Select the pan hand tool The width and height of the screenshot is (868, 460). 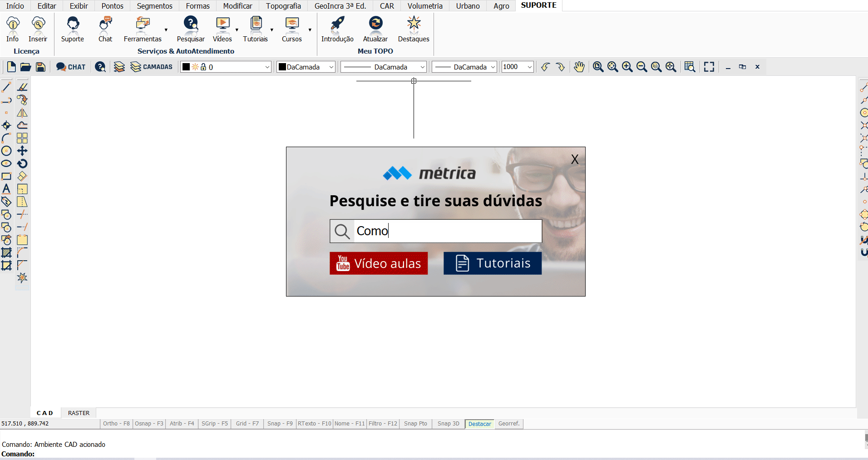pyautogui.click(x=579, y=67)
